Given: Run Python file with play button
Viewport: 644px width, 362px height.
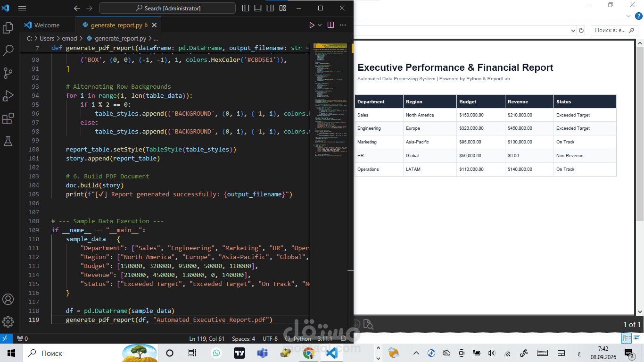Looking at the screenshot, I should point(312,25).
